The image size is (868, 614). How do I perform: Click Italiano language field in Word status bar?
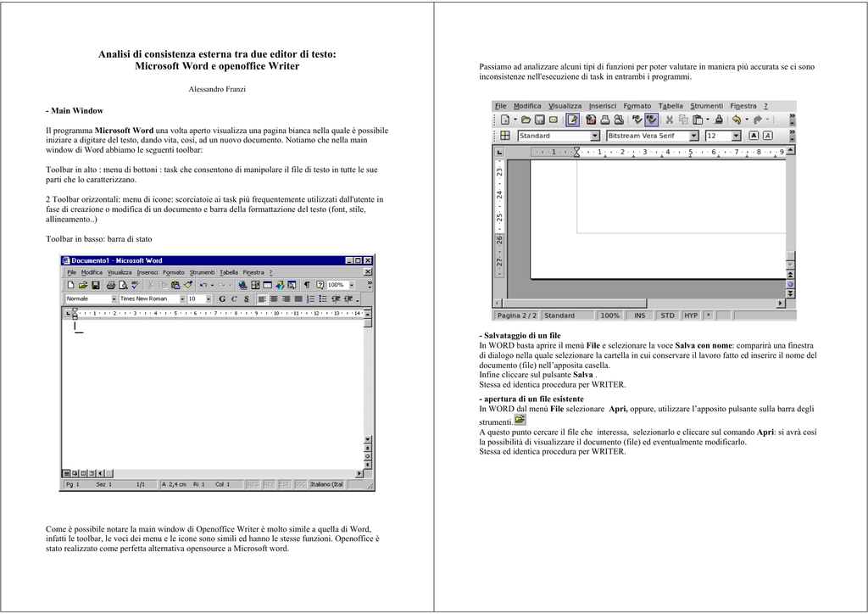pos(326,484)
